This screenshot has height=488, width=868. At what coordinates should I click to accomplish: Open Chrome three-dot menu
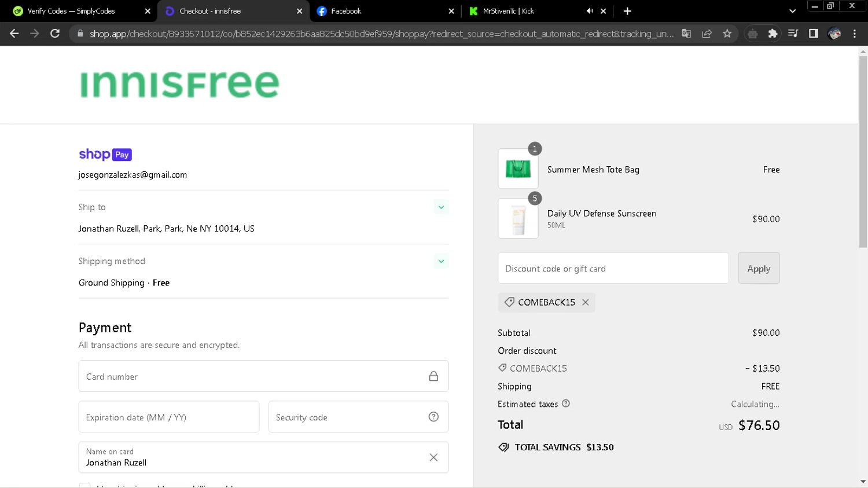(x=854, y=34)
